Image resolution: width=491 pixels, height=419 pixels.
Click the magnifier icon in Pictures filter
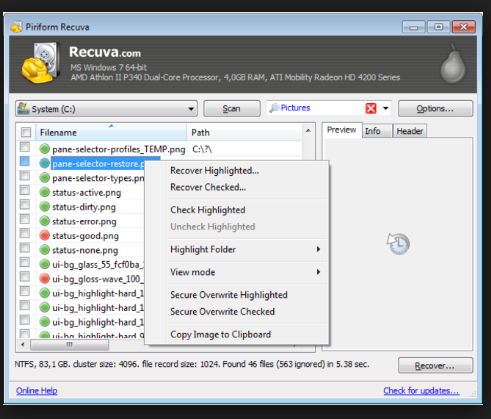(x=274, y=108)
